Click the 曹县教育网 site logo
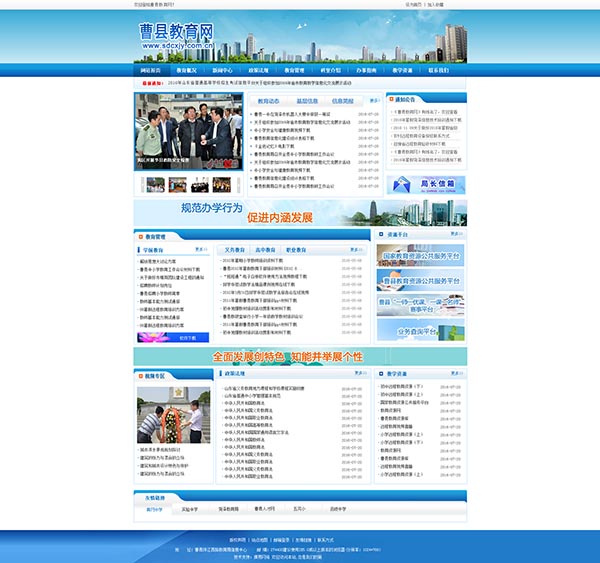The width and height of the screenshot is (600, 563). (x=176, y=38)
